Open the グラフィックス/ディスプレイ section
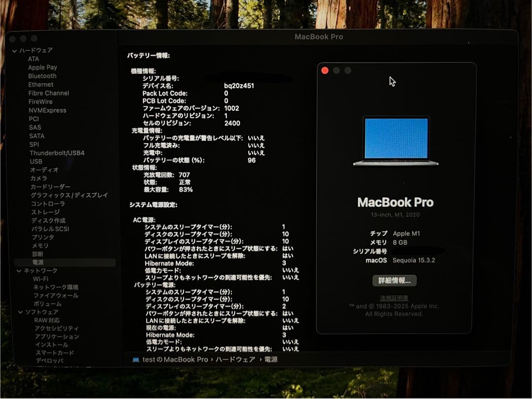This screenshot has height=399, width=532. [62, 195]
